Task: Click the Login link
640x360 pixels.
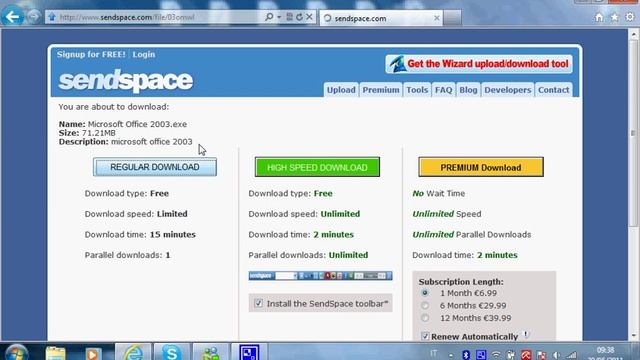Action: tap(144, 54)
